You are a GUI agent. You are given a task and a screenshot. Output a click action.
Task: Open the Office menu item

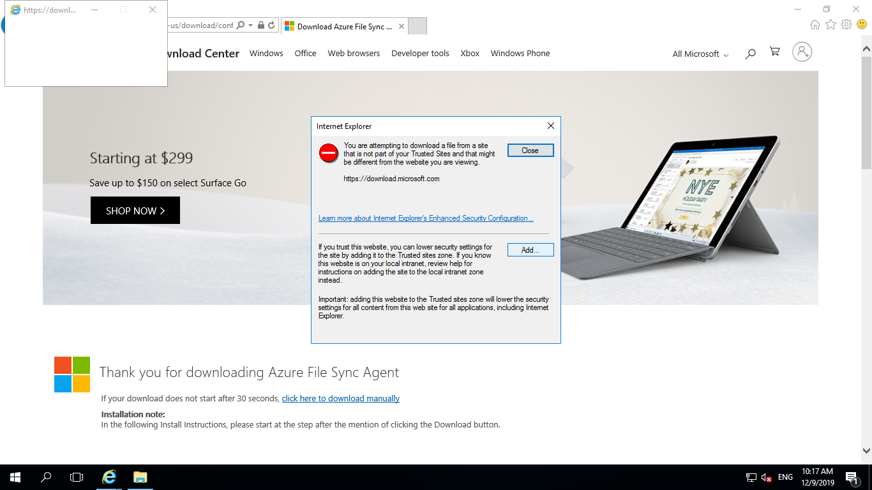point(305,53)
